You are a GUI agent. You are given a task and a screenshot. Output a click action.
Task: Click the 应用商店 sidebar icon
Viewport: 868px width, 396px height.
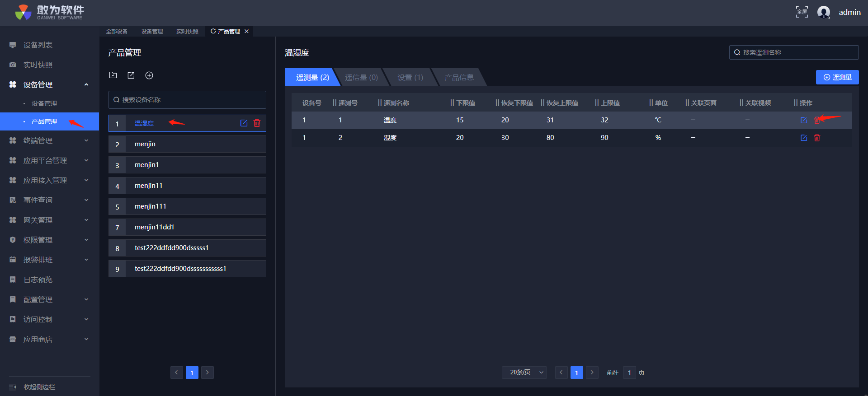point(13,340)
